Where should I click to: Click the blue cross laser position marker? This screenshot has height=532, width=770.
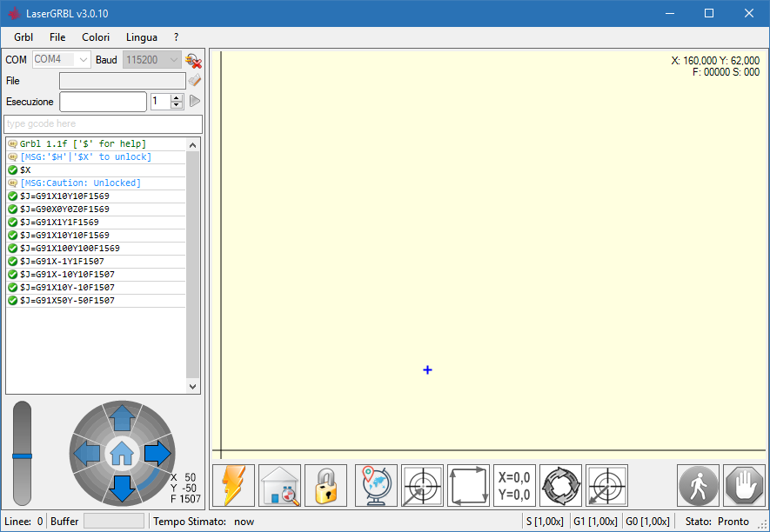pos(427,369)
